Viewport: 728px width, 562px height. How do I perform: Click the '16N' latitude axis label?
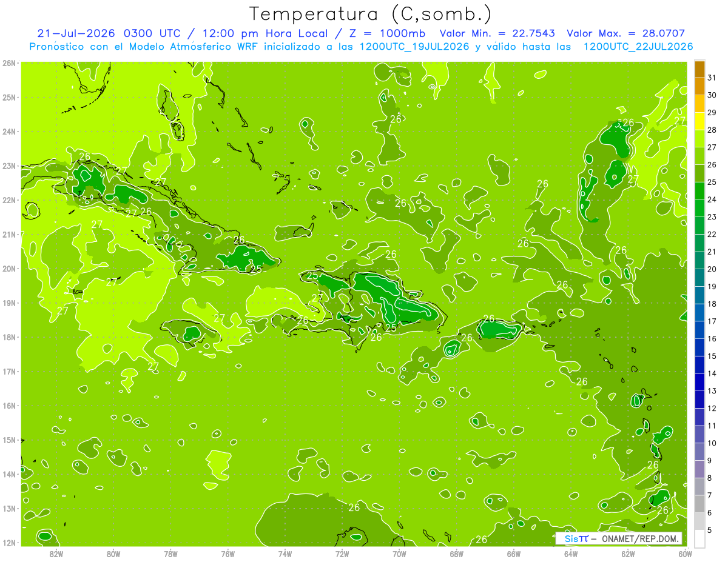click(9, 406)
